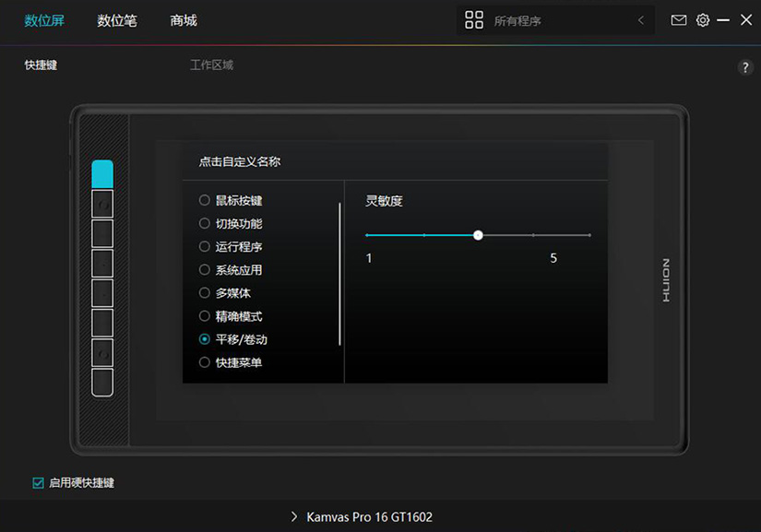Viewport: 761px width, 532px height.
Task: Choose the 快捷菜单 radio option
Action: click(x=205, y=362)
